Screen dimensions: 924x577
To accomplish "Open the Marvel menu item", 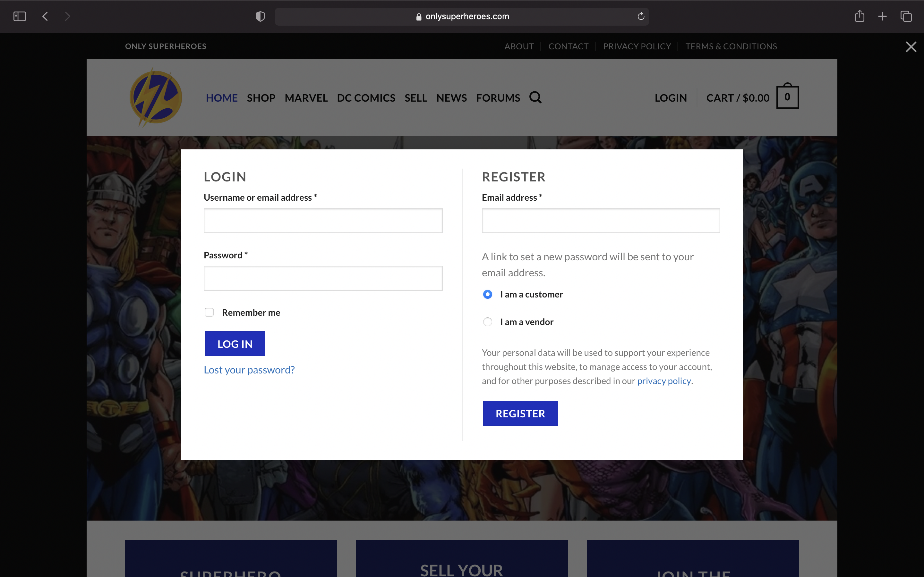I will 306,98.
